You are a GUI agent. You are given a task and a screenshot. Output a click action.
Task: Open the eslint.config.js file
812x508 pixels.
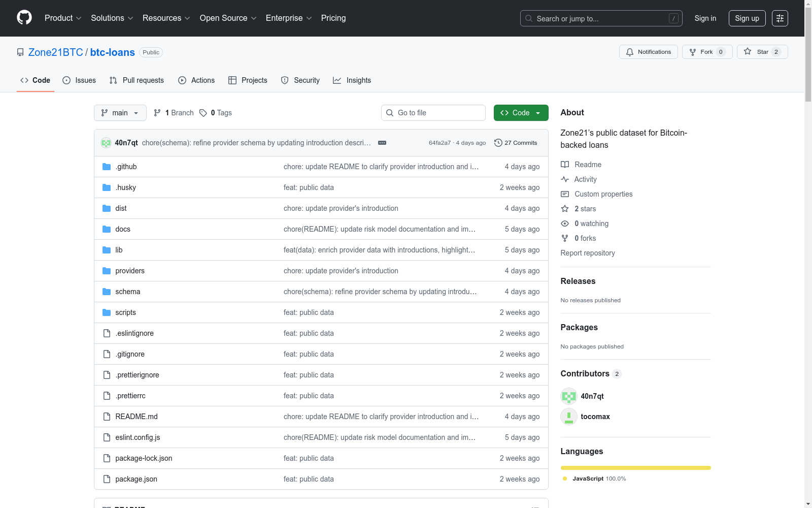coord(138,437)
